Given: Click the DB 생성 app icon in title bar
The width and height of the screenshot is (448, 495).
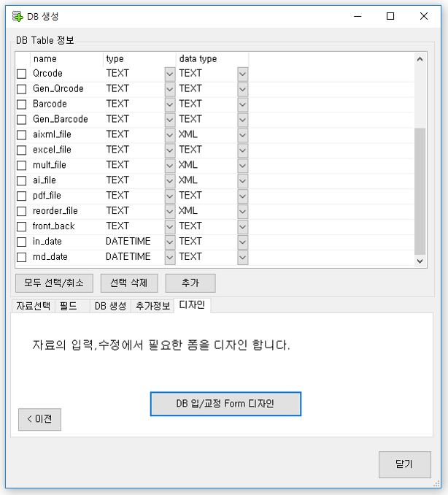Looking at the screenshot, I should (18, 16).
